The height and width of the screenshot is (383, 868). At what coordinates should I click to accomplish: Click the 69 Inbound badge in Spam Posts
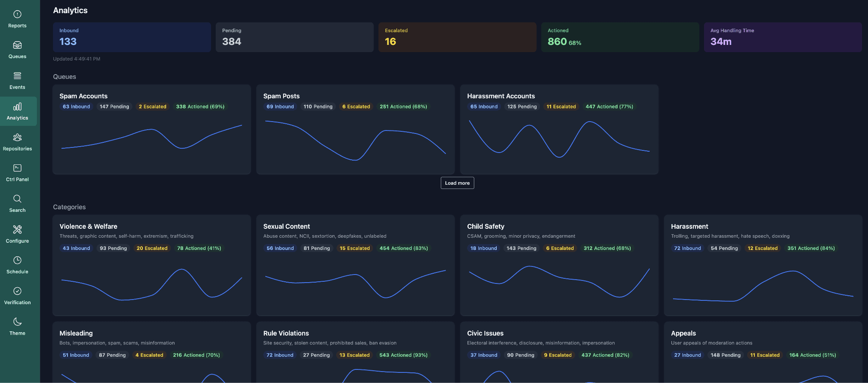coord(280,107)
